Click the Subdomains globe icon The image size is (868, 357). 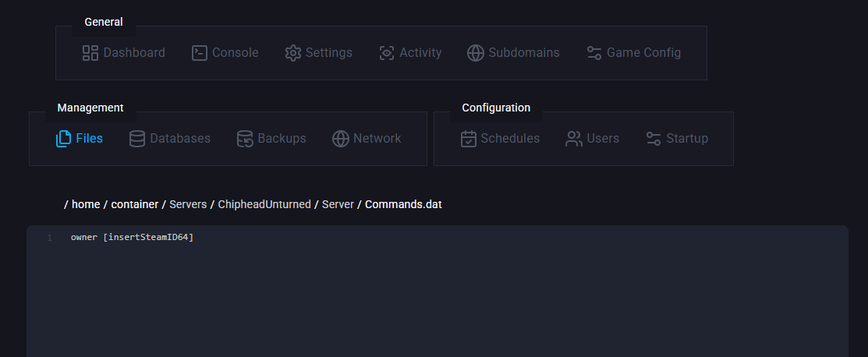click(476, 53)
